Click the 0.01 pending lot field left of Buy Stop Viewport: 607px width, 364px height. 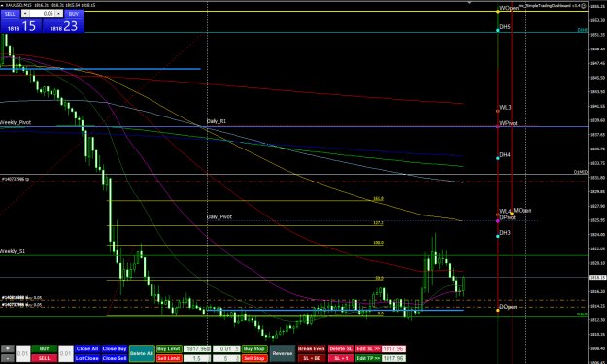226,348
